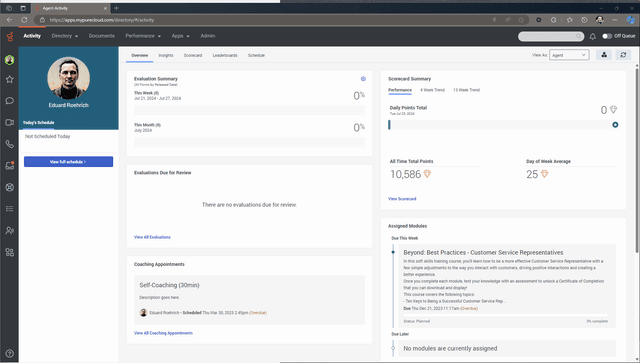
Task: Open View Scorecard link
Action: tap(402, 199)
